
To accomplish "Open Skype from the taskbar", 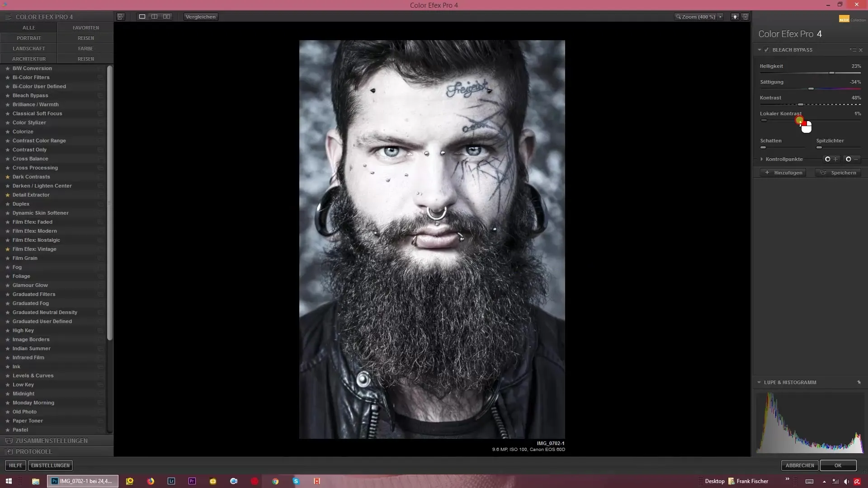I will [x=296, y=481].
